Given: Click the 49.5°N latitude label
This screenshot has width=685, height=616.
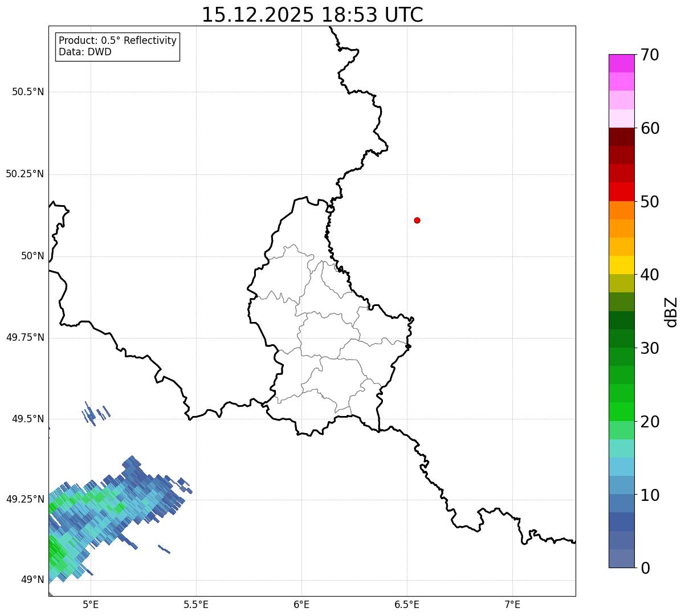Looking at the screenshot, I should [28, 419].
